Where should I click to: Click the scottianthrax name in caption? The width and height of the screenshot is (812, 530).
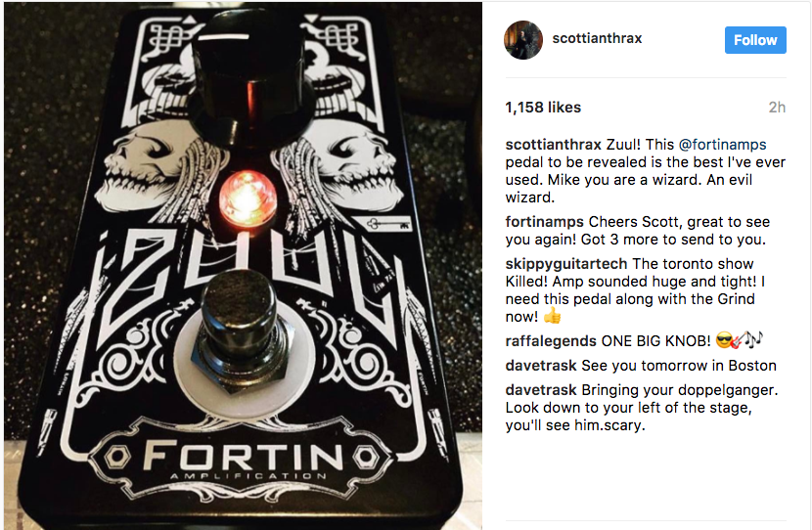click(553, 145)
